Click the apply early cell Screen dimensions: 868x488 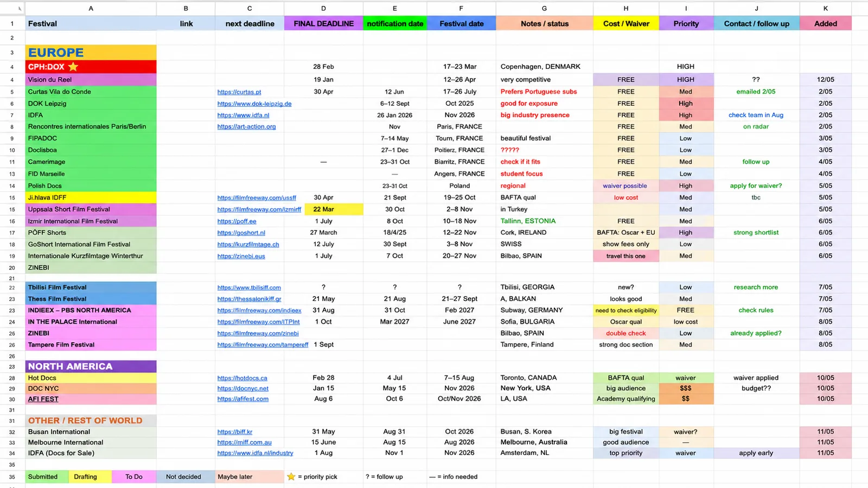coord(756,453)
